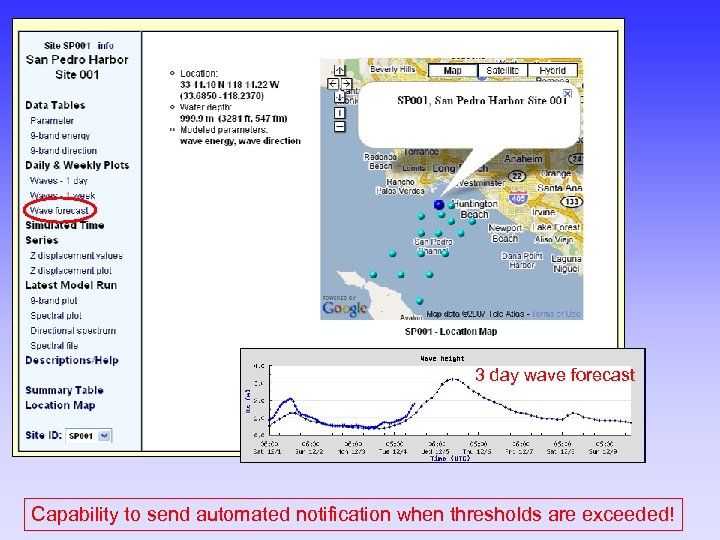This screenshot has height=540, width=720.
Task: Close the SP001 map info balloon
Action: tap(568, 94)
